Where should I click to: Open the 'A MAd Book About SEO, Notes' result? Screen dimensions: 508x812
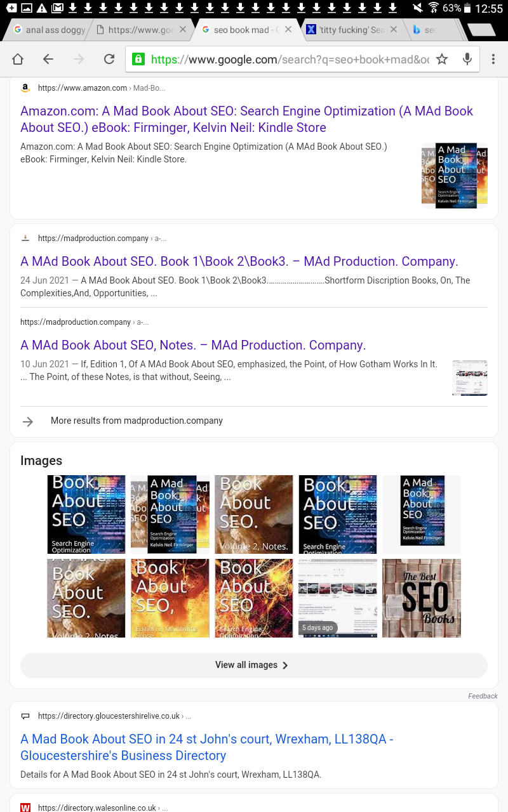[193, 345]
